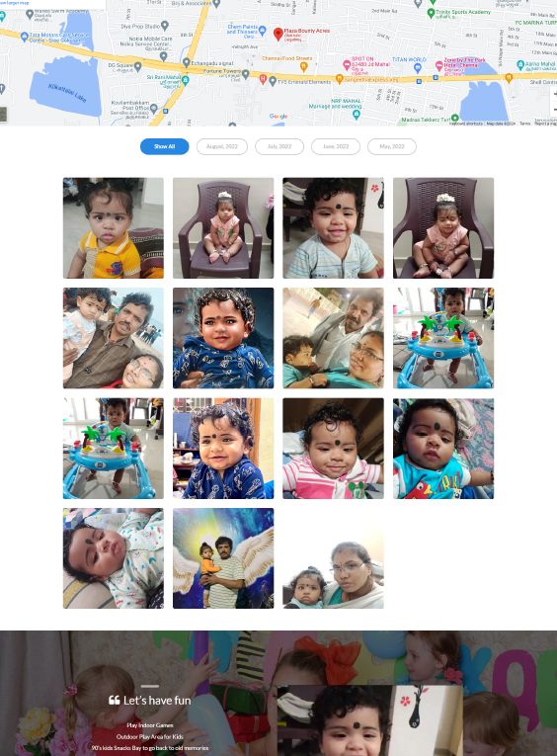Open first-row full-chair photo of baby in pink
Screen dimensions: 557x756
click(223, 228)
